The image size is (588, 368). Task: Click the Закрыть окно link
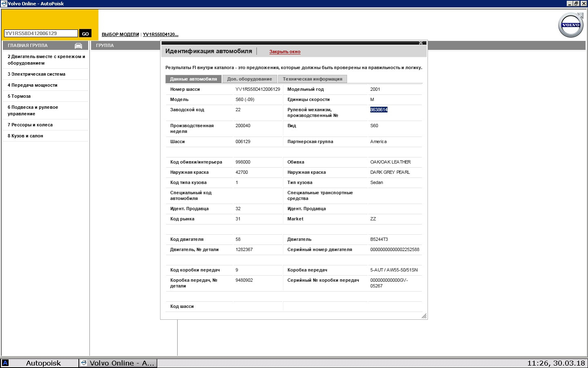pyautogui.click(x=285, y=52)
